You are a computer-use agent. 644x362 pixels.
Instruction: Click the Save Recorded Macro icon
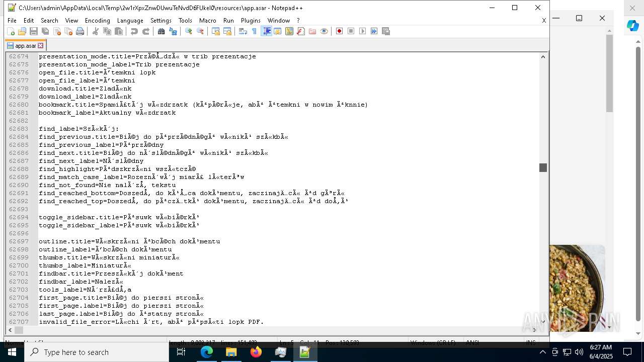coord(386,31)
